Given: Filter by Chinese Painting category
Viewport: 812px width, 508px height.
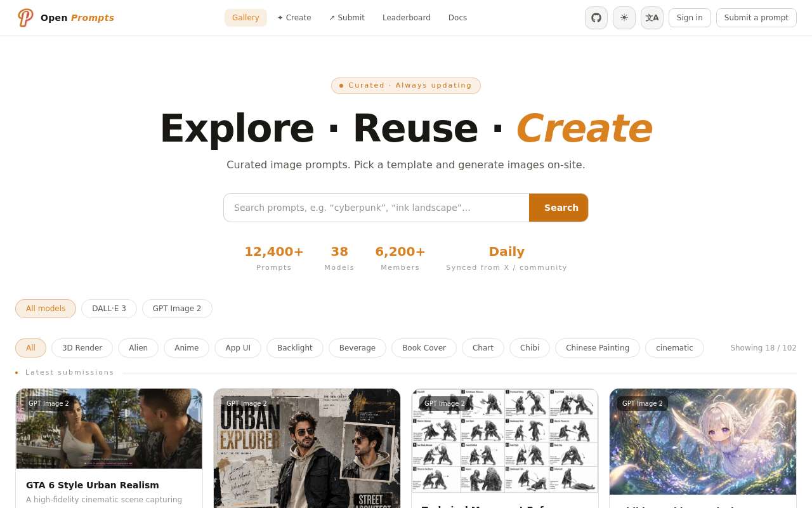Looking at the screenshot, I should (x=598, y=348).
